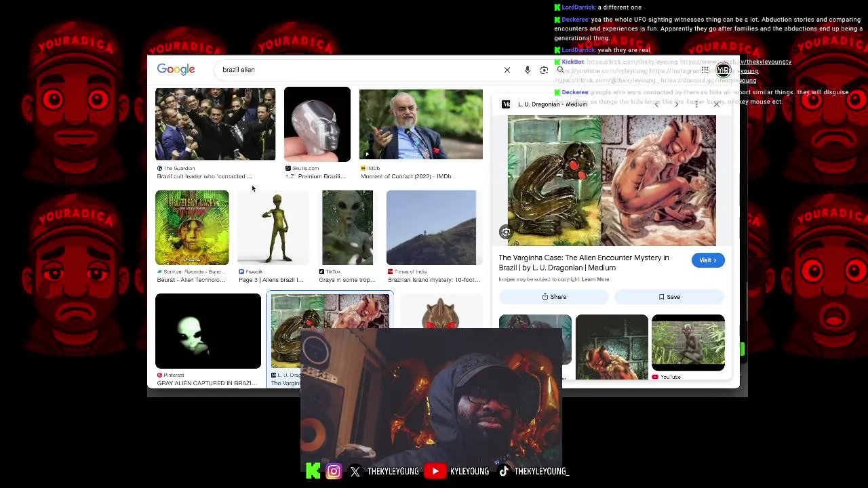Click Deckeree username in top chat message
This screenshot has height=488, width=868.
pos(575,20)
